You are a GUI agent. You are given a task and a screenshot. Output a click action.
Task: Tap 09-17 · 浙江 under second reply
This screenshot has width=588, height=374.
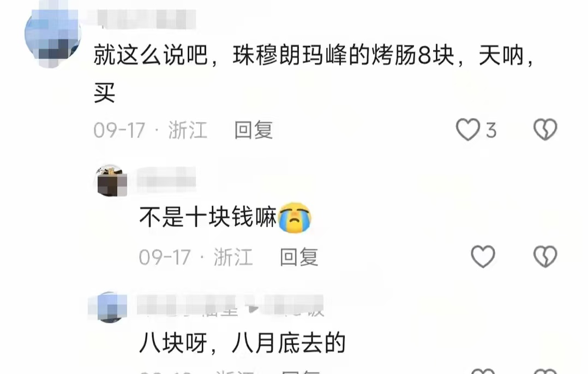196,257
